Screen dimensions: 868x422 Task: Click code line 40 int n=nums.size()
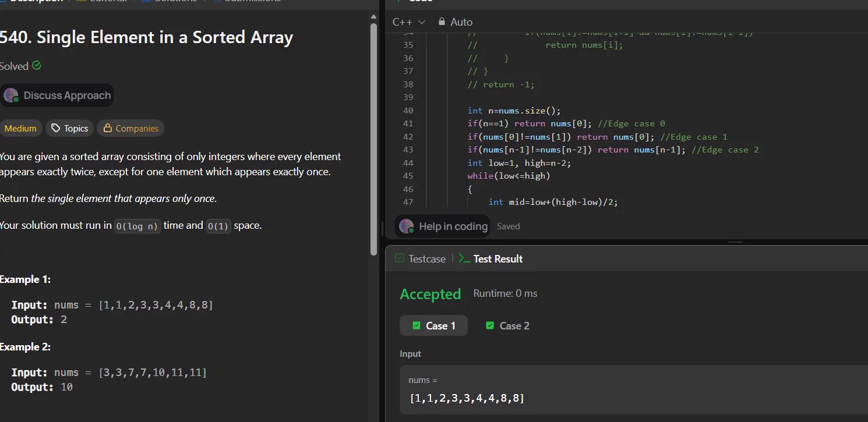point(514,111)
